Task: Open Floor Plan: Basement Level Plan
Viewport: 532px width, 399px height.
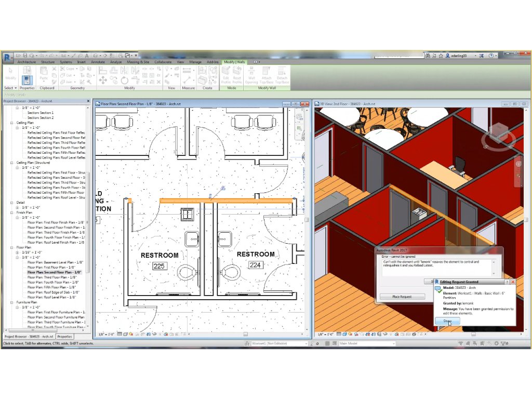Action: click(55, 262)
